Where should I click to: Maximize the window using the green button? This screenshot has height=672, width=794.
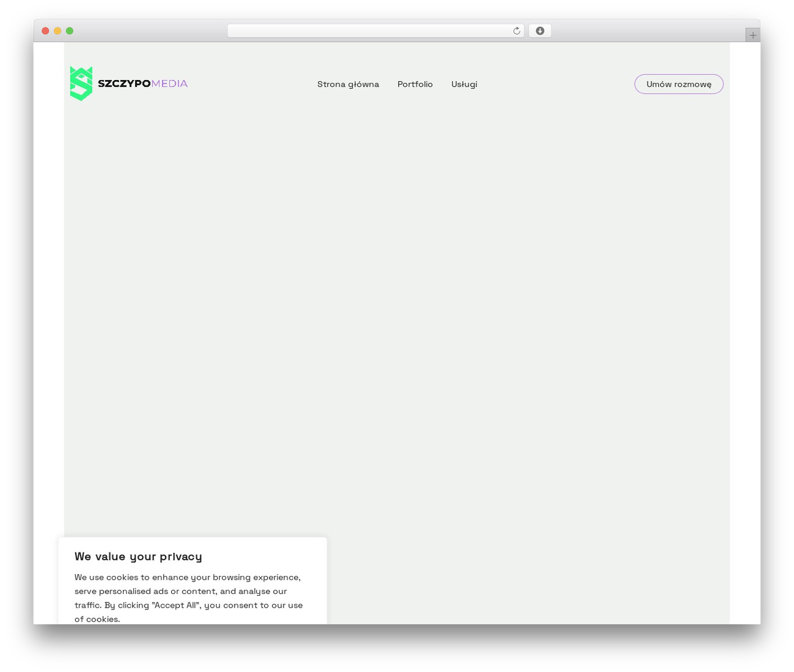click(69, 31)
